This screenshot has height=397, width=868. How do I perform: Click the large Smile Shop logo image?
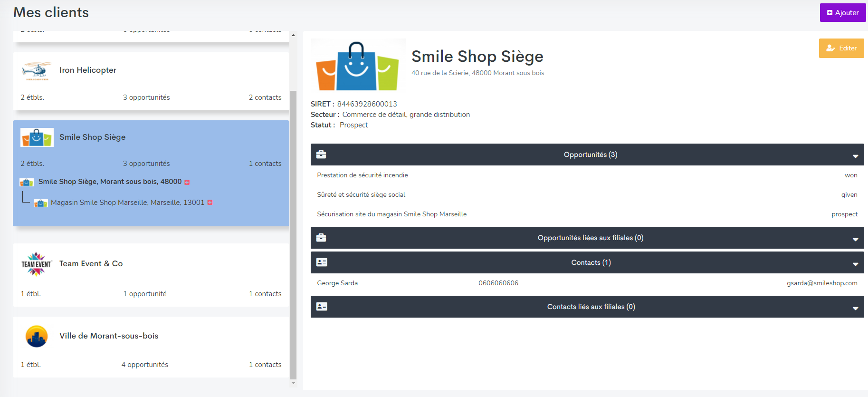pyautogui.click(x=358, y=65)
